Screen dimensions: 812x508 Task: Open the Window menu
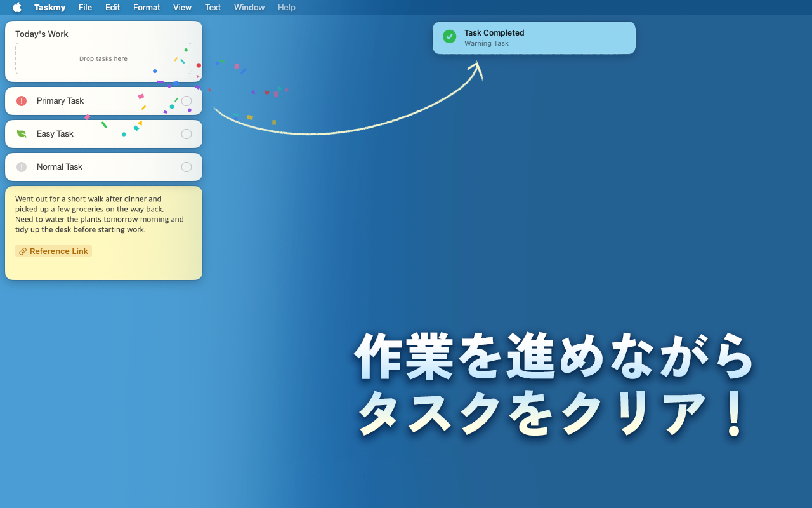249,8
